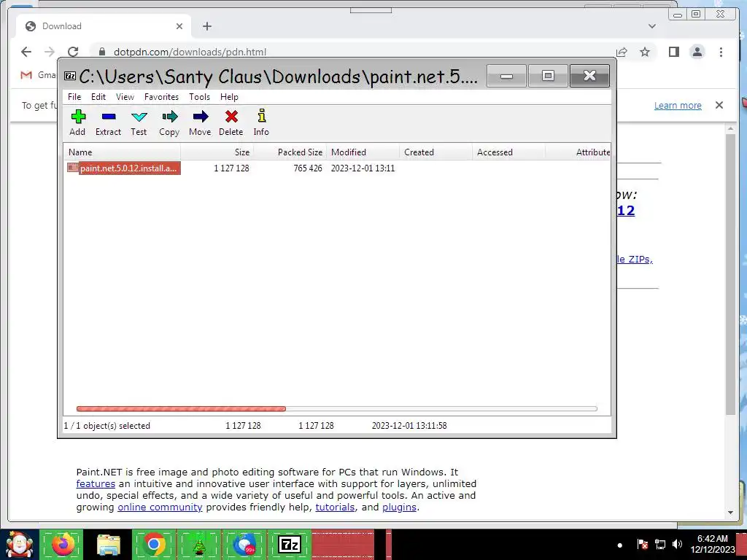
Task: Open the Edit menu in 7-Zip
Action: click(98, 97)
